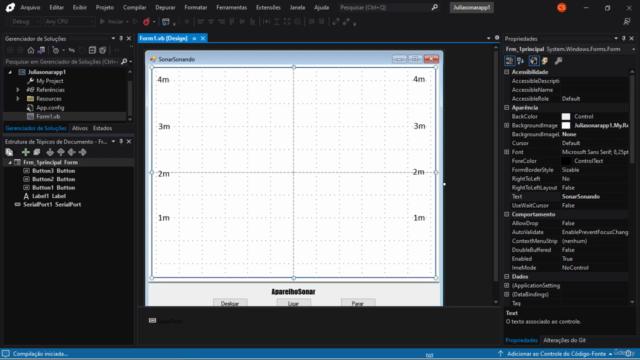Screen dimensions: 640x360
Task: Click the pending changes filter clock icon
Action: (56, 50)
